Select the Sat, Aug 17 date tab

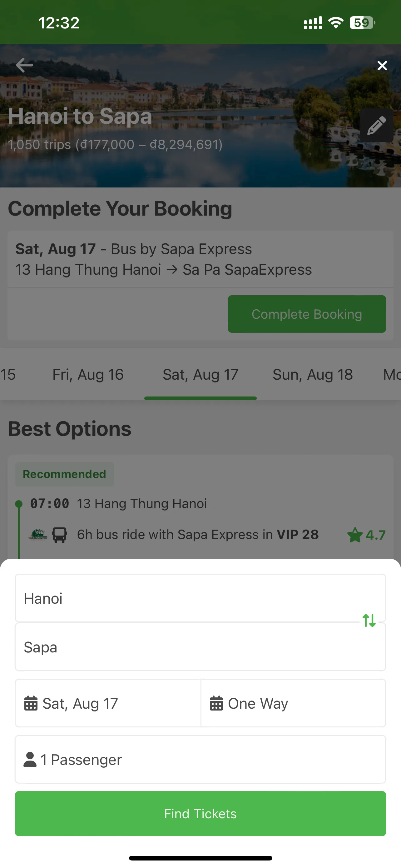pos(200,375)
